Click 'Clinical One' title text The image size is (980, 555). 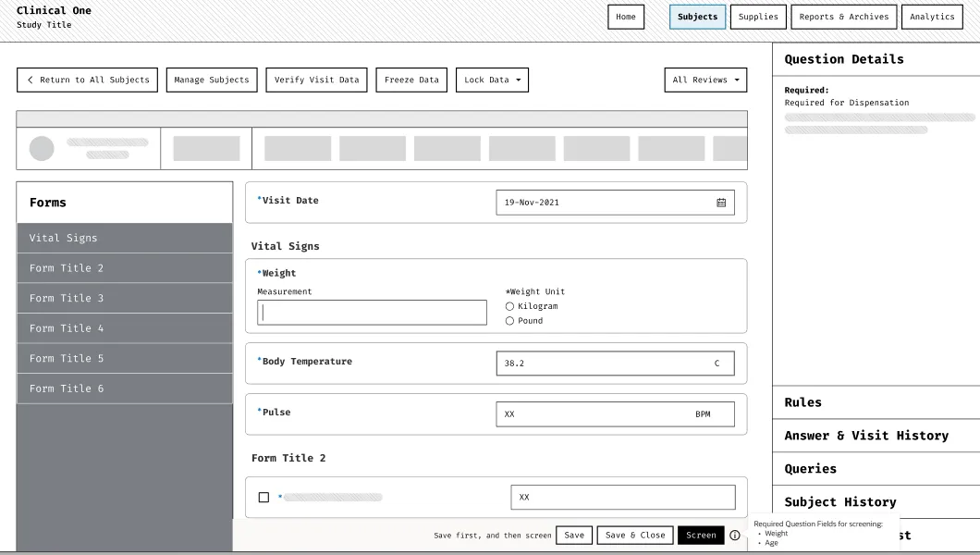pos(54,10)
